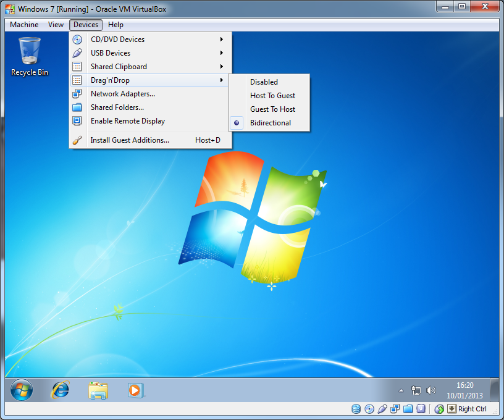Launch Internet Explorer from the guest taskbar
The width and height of the screenshot is (504, 420).
click(61, 390)
